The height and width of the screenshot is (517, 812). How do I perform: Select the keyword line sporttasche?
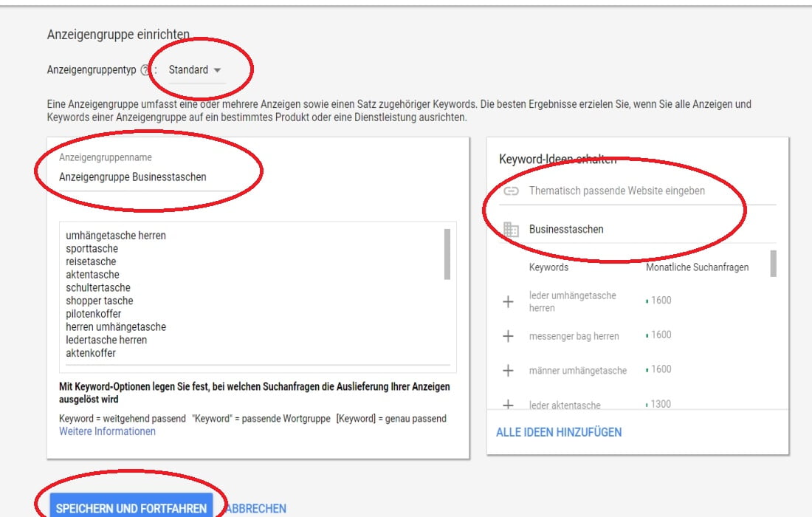tap(92, 249)
